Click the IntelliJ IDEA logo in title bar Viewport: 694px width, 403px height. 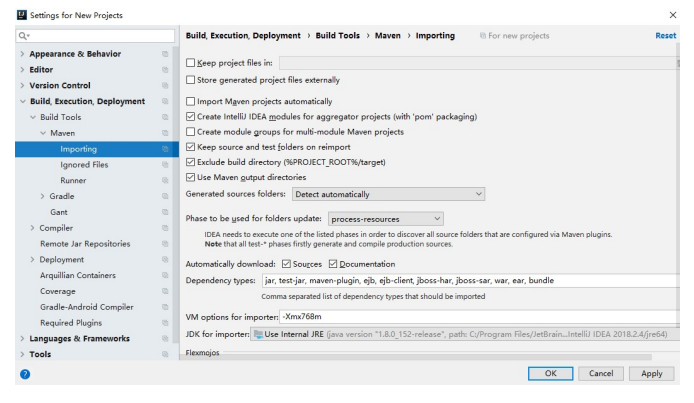[22, 15]
